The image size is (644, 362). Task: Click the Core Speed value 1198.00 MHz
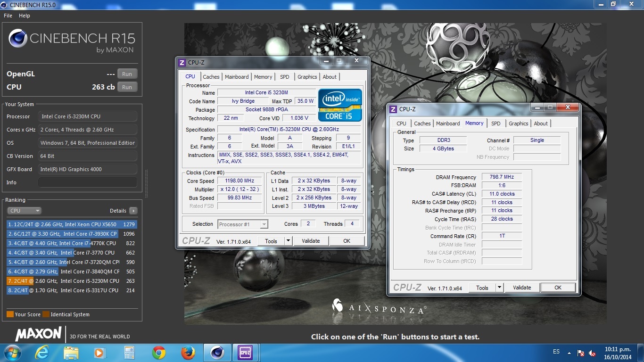(x=240, y=181)
